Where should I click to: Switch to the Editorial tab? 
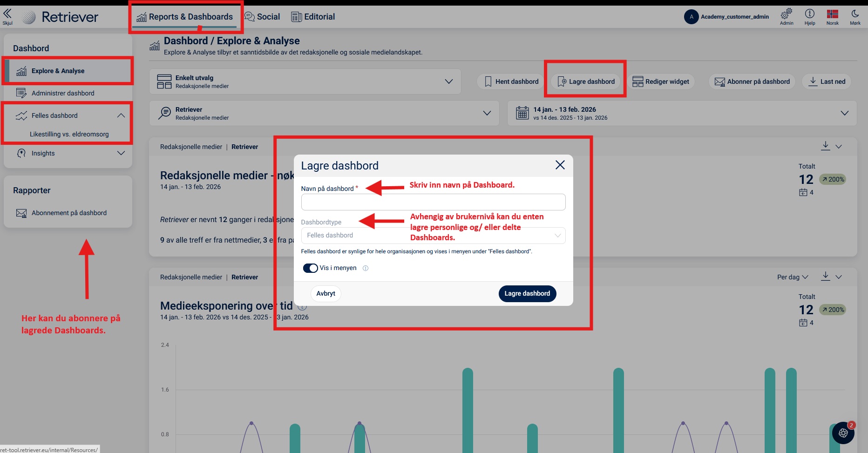tap(313, 17)
